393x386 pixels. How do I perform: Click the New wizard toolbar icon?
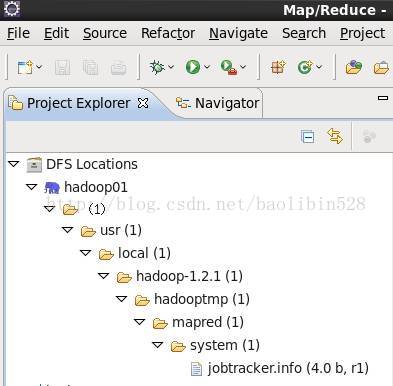pyautogui.click(x=25, y=68)
